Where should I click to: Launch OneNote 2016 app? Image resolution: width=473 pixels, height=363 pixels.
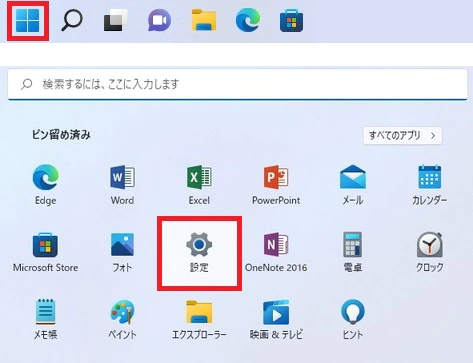click(x=276, y=252)
